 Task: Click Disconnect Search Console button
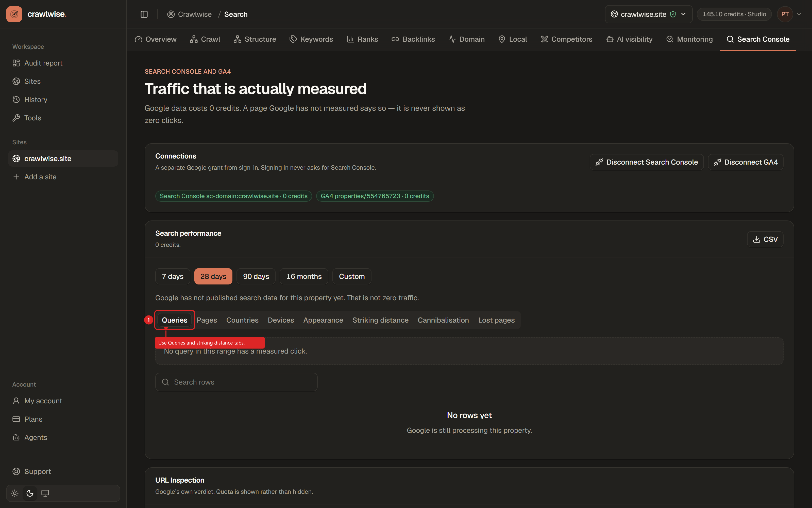647,162
